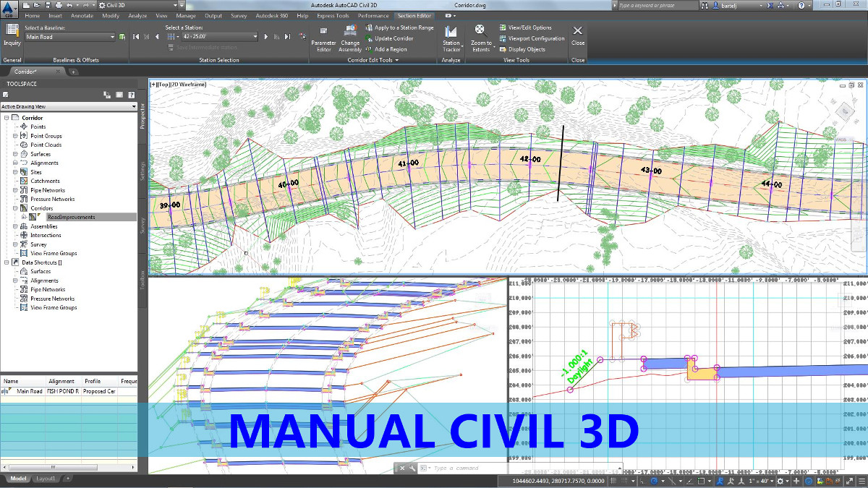Open the Station Tracker tool

click(x=451, y=38)
